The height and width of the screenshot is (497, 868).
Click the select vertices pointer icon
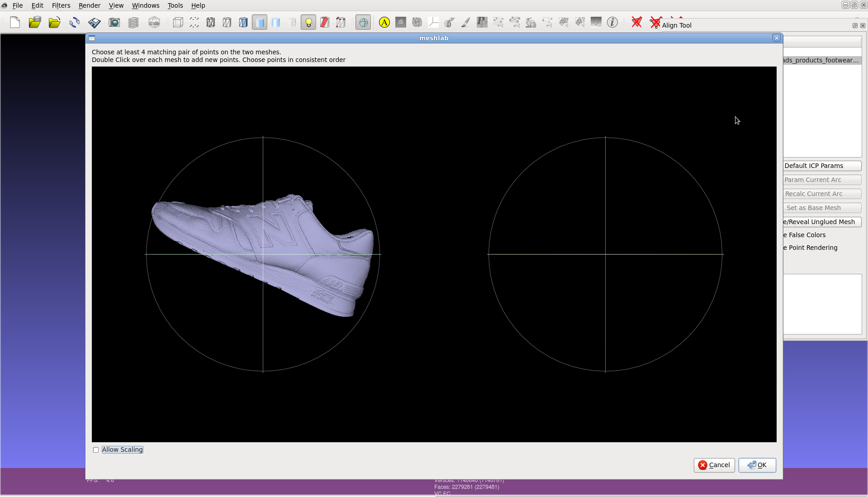pyautogui.click(x=498, y=22)
